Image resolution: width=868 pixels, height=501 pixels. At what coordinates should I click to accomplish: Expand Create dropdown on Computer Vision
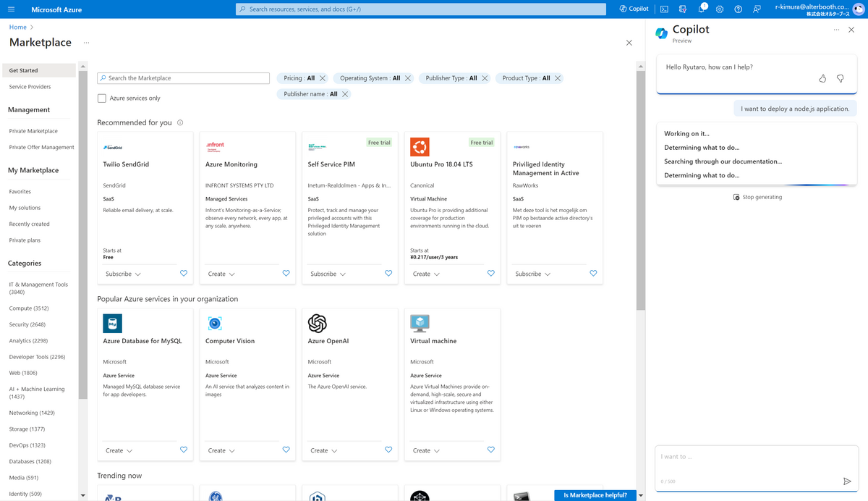(x=221, y=450)
